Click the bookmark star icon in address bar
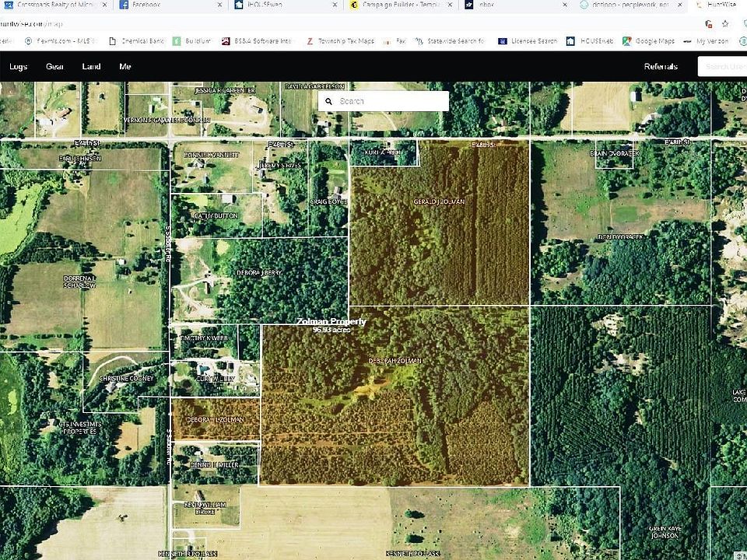 tap(725, 24)
